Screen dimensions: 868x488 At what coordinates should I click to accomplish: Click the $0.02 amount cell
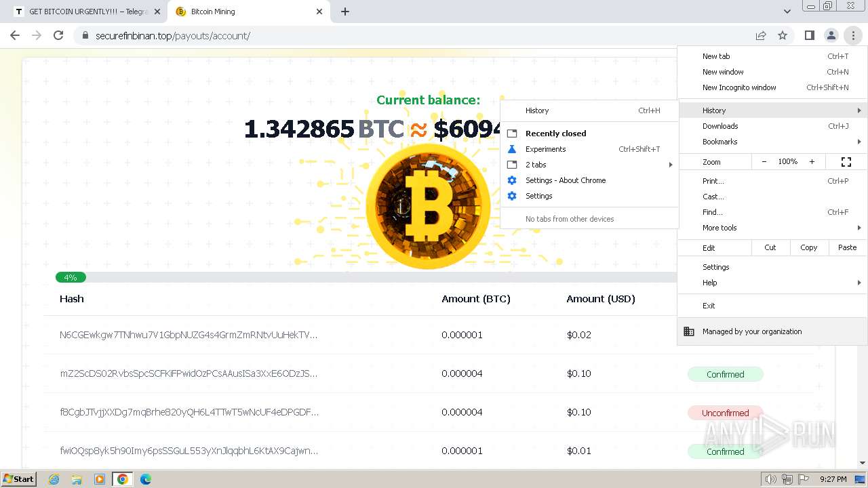pyautogui.click(x=579, y=335)
